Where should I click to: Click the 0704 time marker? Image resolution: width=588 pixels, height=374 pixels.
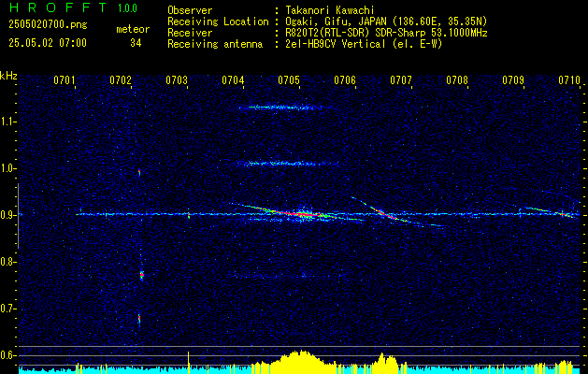233,80
